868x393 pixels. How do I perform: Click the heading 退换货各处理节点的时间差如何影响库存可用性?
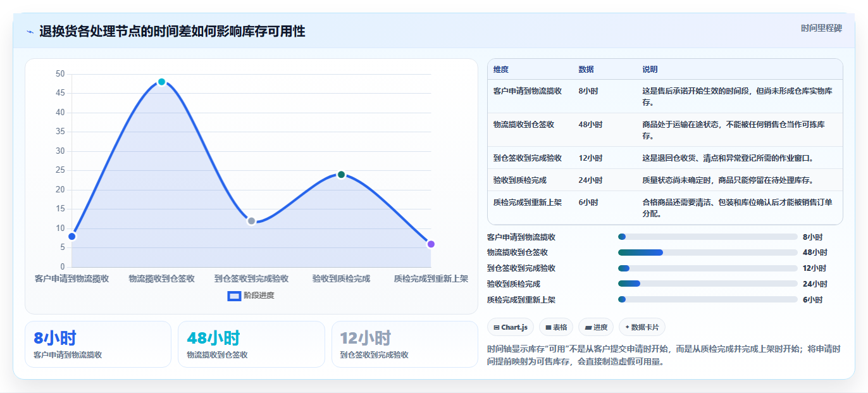tap(172, 31)
